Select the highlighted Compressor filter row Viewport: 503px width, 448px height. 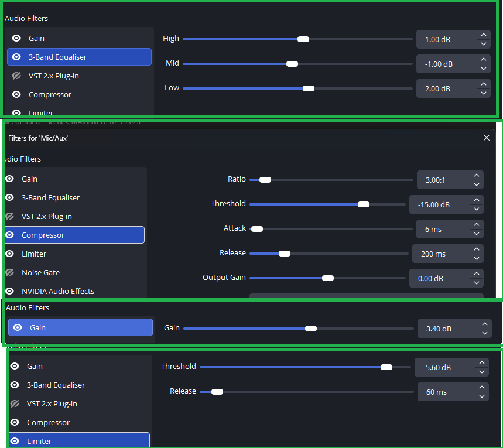[x=75, y=235]
